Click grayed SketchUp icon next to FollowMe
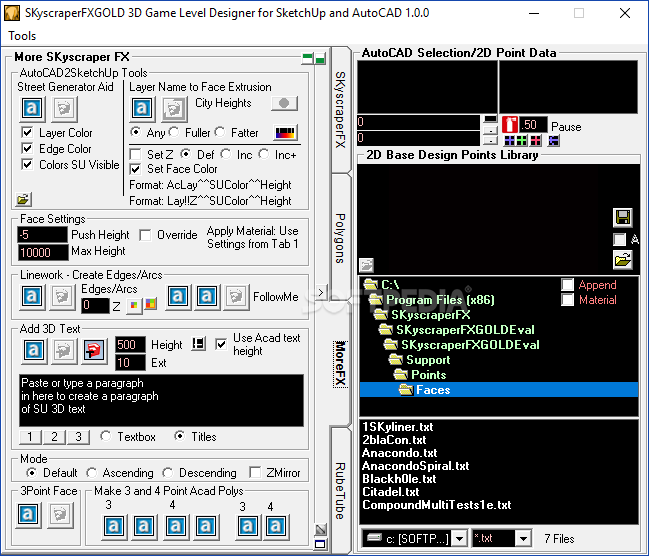649x556 pixels. pos(237,296)
